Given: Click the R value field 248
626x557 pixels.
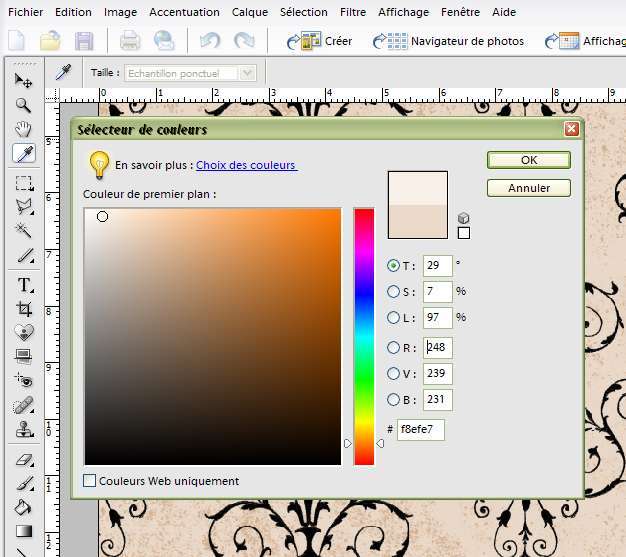Looking at the screenshot, I should click(x=438, y=347).
